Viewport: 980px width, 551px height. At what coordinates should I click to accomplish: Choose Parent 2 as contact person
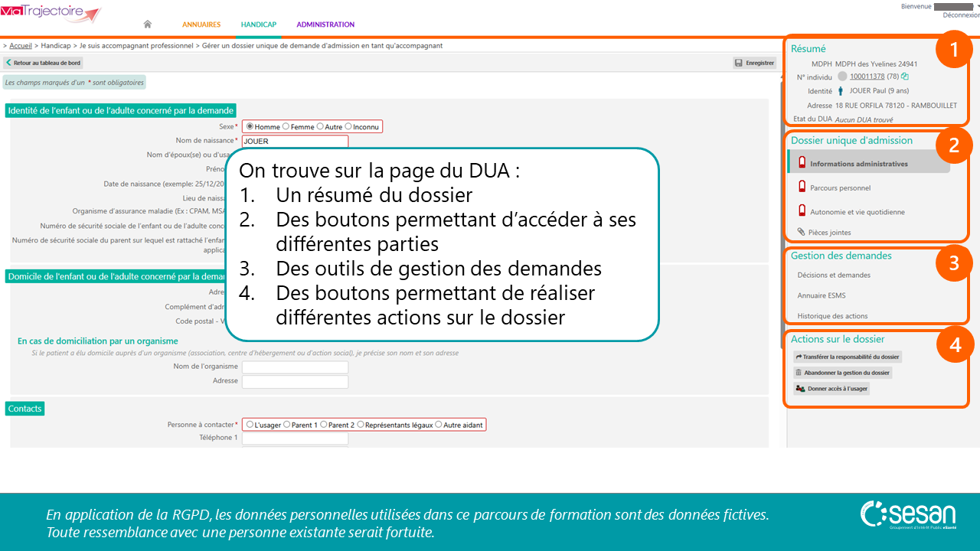pos(324,424)
